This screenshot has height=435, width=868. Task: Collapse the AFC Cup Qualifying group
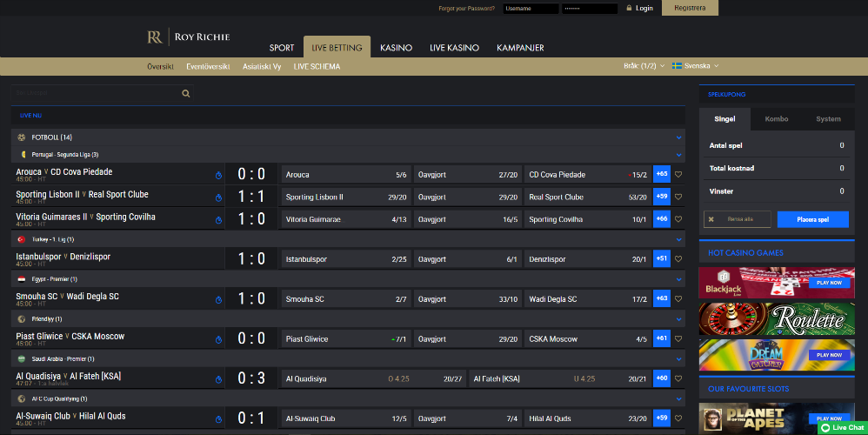(x=678, y=399)
